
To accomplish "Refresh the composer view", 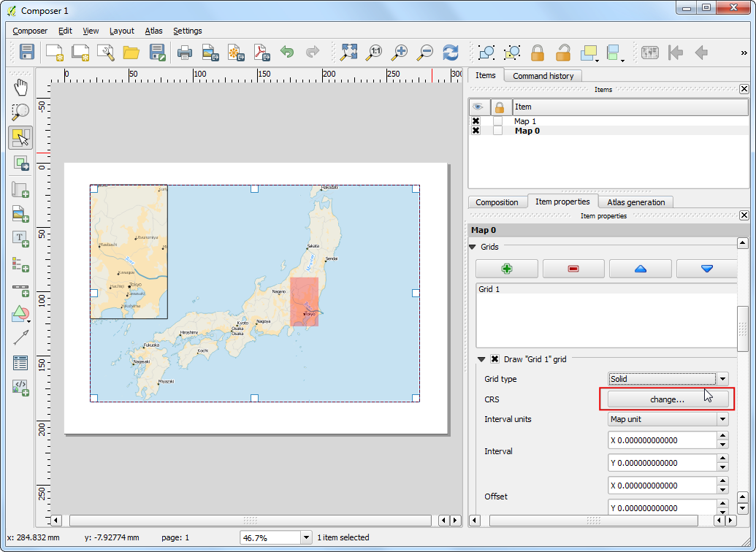I will (451, 52).
